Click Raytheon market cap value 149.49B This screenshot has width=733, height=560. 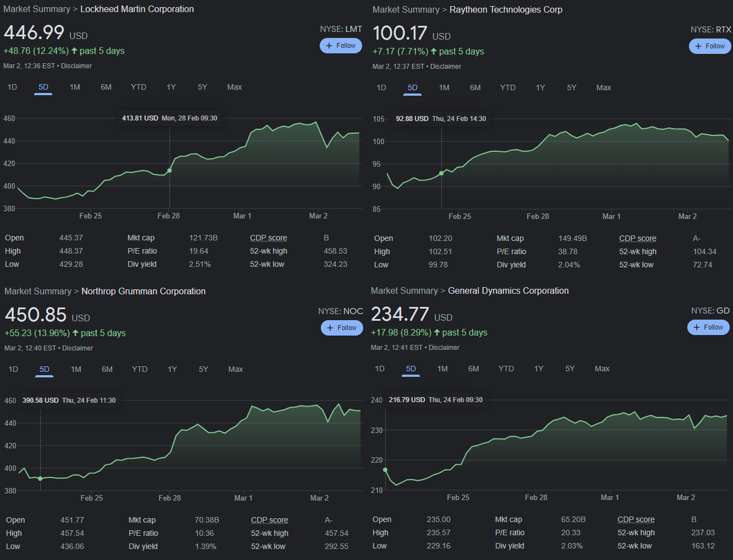coord(573,238)
